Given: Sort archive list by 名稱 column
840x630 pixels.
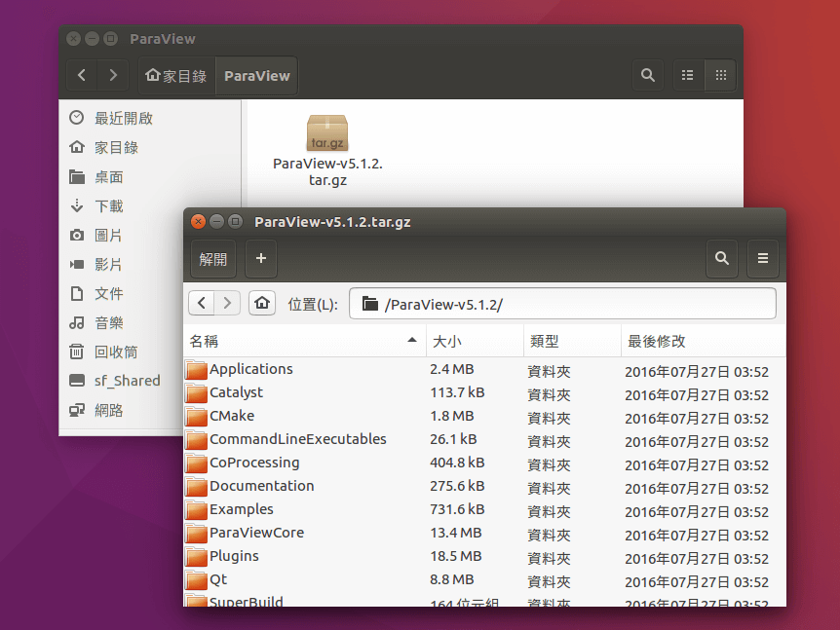Looking at the screenshot, I should coord(303,341).
